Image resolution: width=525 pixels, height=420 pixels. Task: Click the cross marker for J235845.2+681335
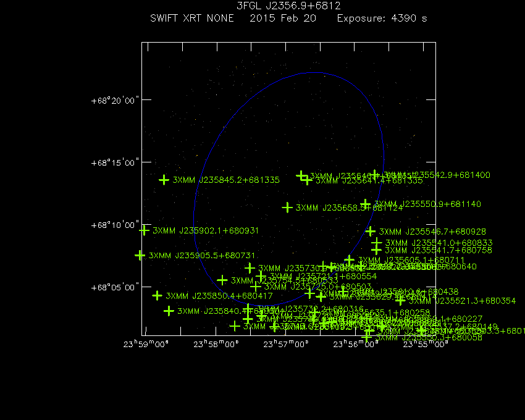coord(164,180)
